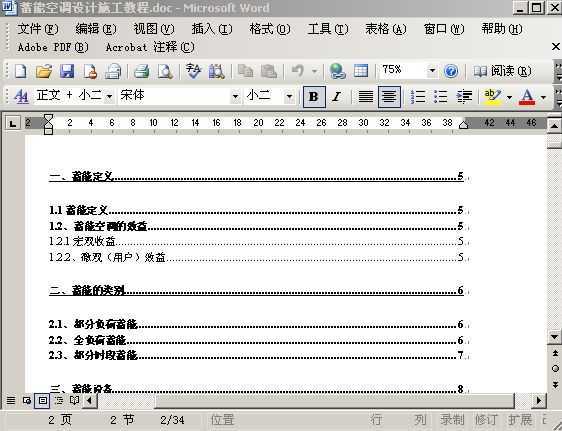Open the font 宋体 dropdown

235,96
